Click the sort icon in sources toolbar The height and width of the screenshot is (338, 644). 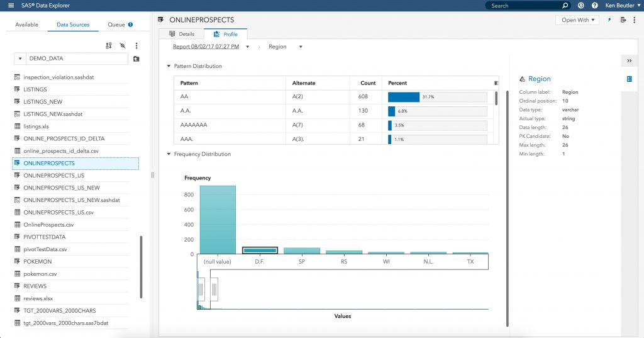[x=109, y=45]
